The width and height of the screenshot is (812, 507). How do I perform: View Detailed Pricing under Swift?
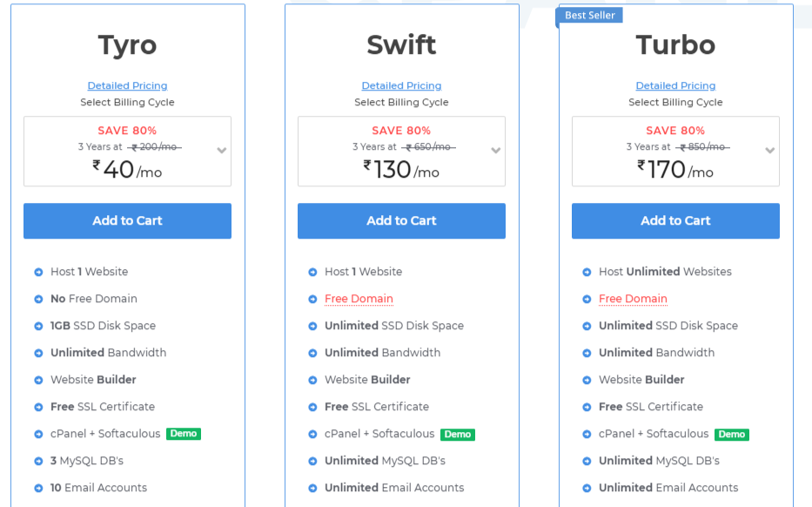401,85
